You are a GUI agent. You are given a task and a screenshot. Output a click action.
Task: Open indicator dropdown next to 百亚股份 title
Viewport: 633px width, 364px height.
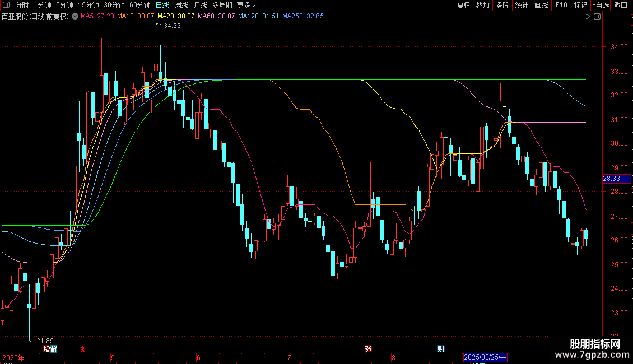click(x=75, y=17)
